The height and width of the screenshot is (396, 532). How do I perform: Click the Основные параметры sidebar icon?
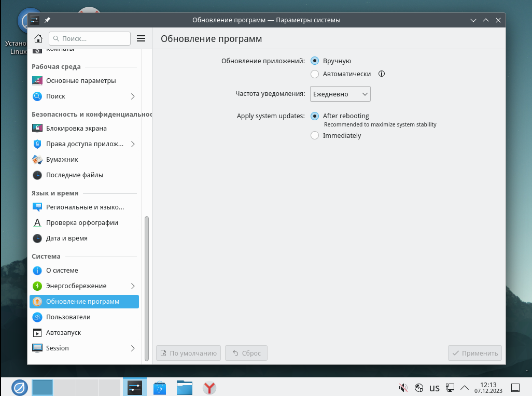[37, 81]
